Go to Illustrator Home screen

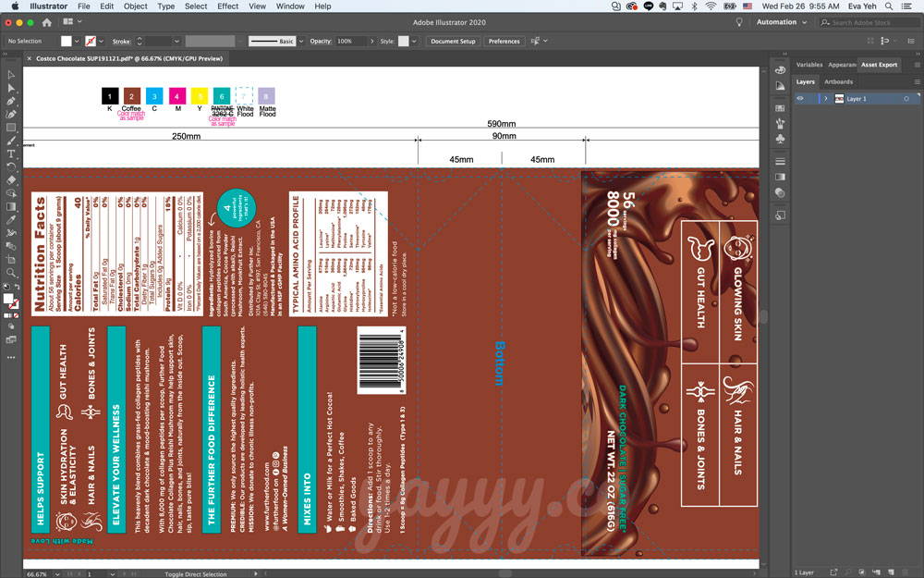(46, 22)
